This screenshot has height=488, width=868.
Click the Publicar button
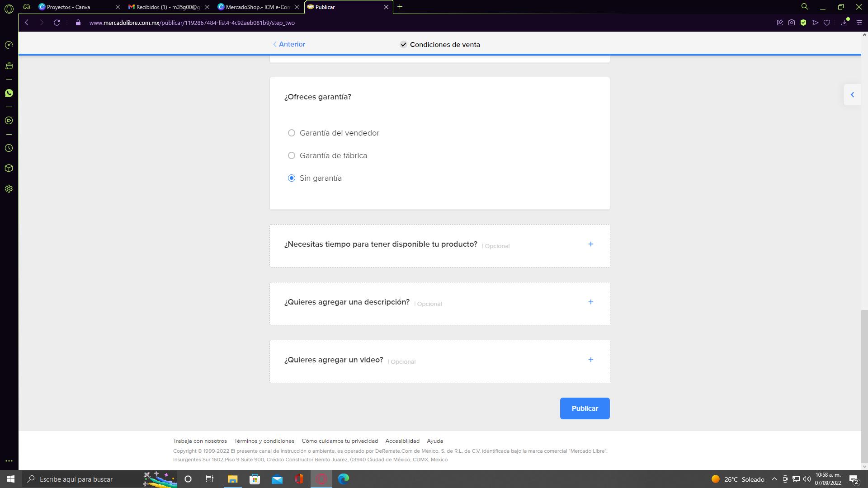click(585, 408)
